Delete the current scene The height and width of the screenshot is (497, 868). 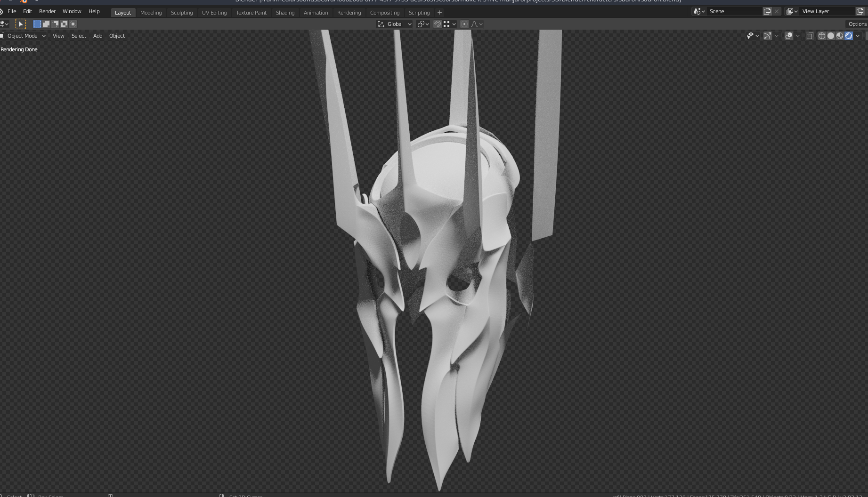pos(777,11)
